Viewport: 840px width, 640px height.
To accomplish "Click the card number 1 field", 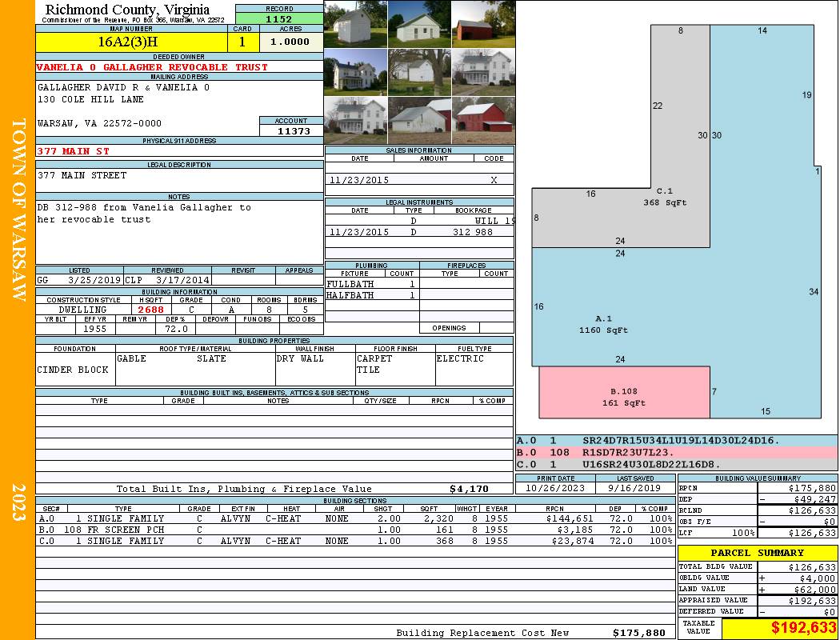I will pyautogui.click(x=242, y=42).
